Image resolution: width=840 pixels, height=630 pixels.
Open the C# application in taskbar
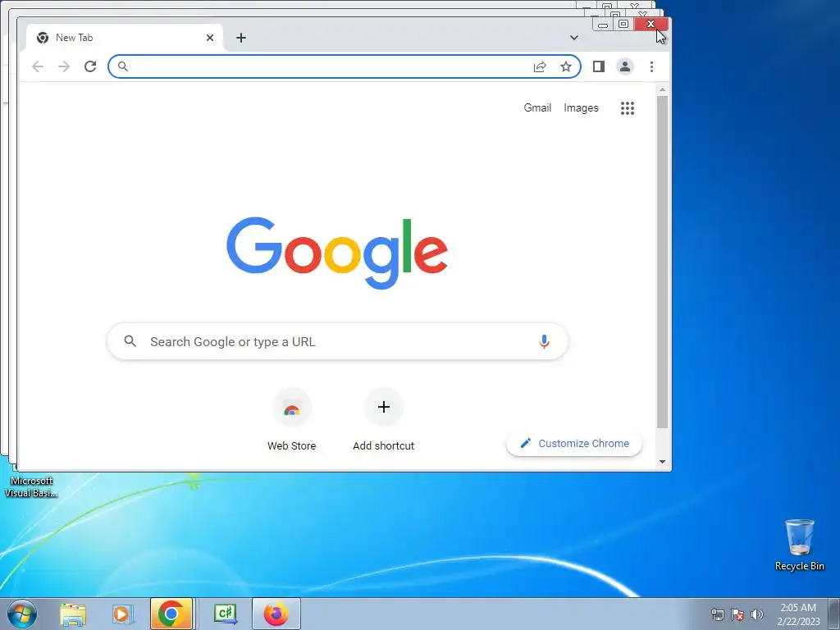point(226,614)
